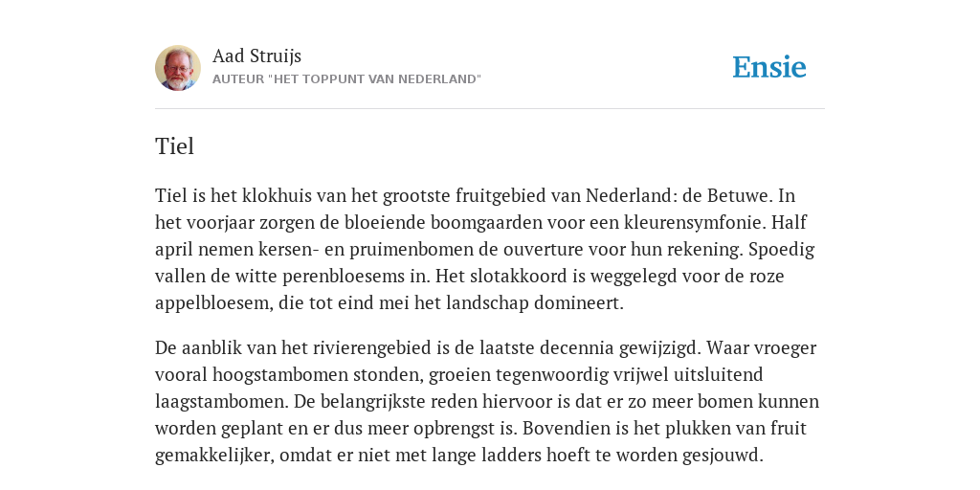Screen dimensions: 980x490
Task: Click the Tiel article heading
Action: click(174, 146)
